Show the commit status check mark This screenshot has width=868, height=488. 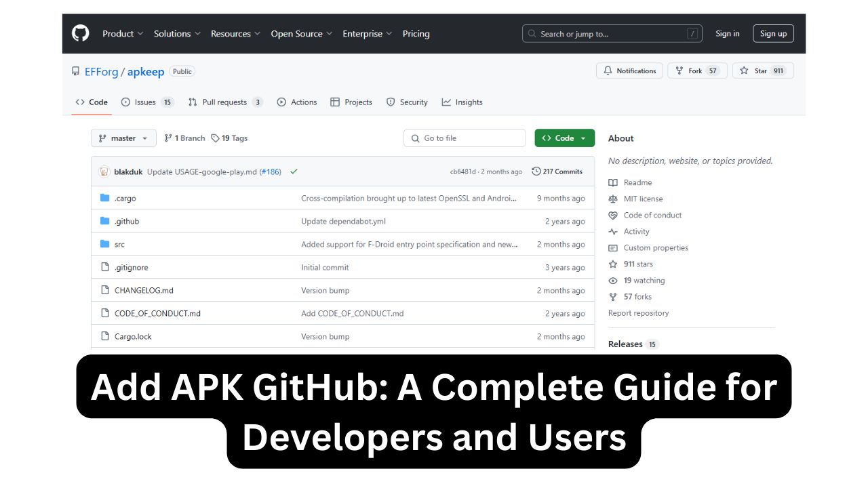click(x=294, y=171)
